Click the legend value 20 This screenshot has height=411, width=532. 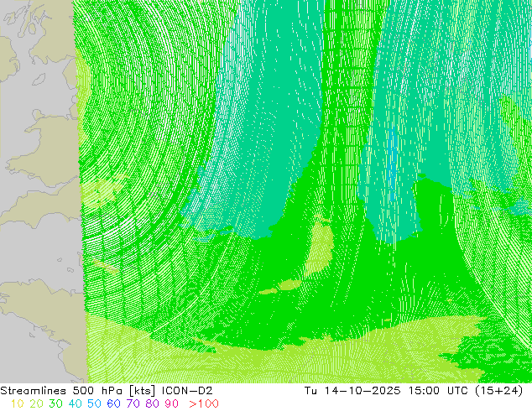coord(36,403)
